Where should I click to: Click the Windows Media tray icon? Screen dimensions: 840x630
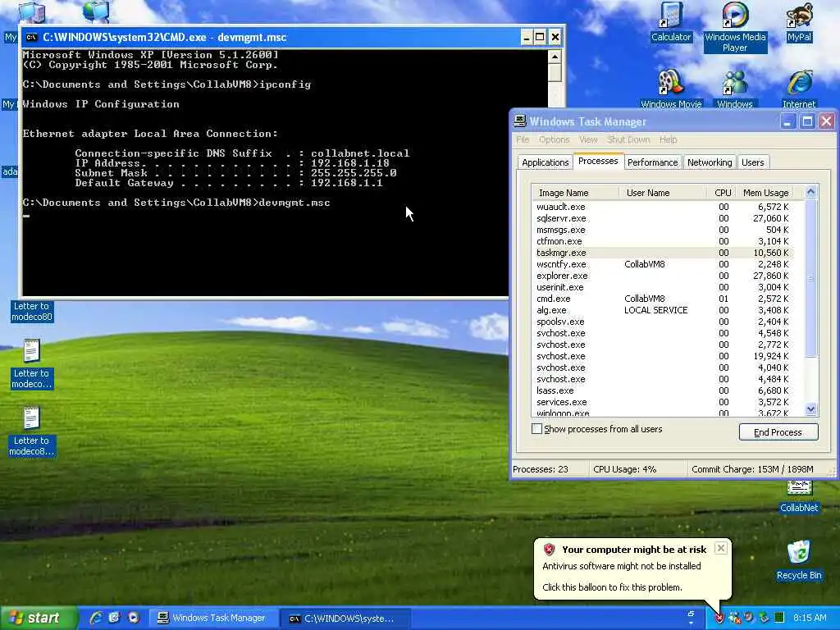749,618
